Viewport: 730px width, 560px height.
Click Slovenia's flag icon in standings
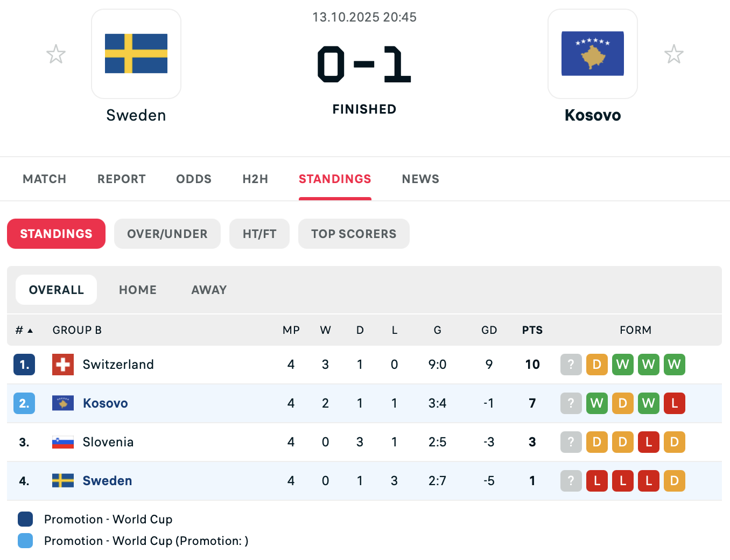(x=63, y=442)
